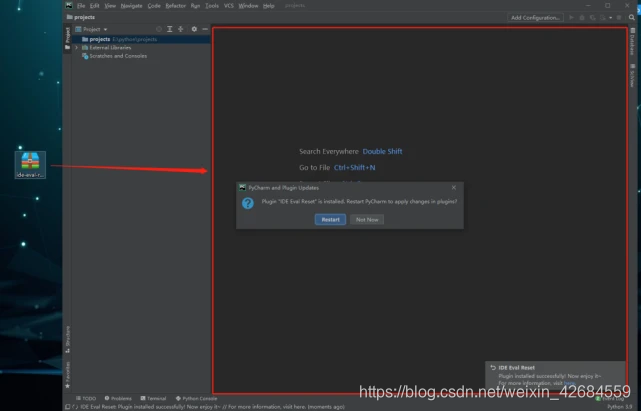
Task: Open the Structure side tab
Action: [67, 339]
